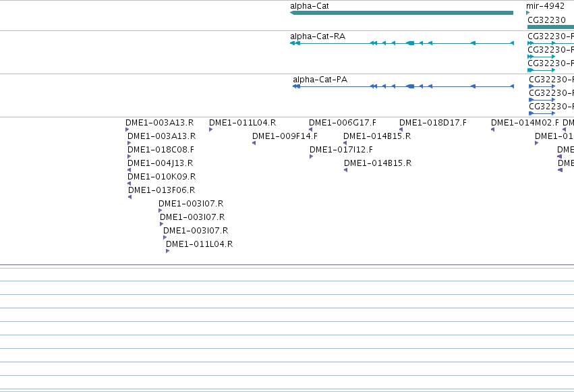Click the DME1-011L04.R marker in the top row
574x392 pixels.
pos(210,130)
